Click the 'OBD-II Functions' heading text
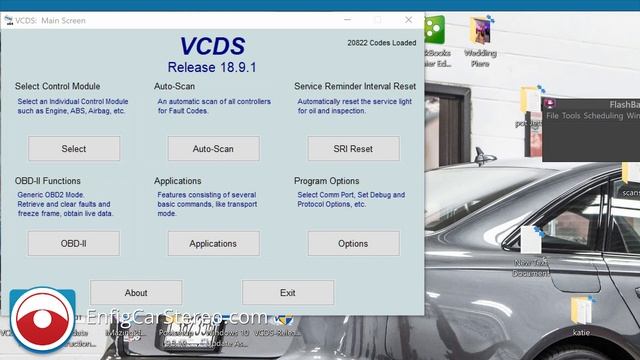Screen dimensions: 640x360 pos(48,181)
